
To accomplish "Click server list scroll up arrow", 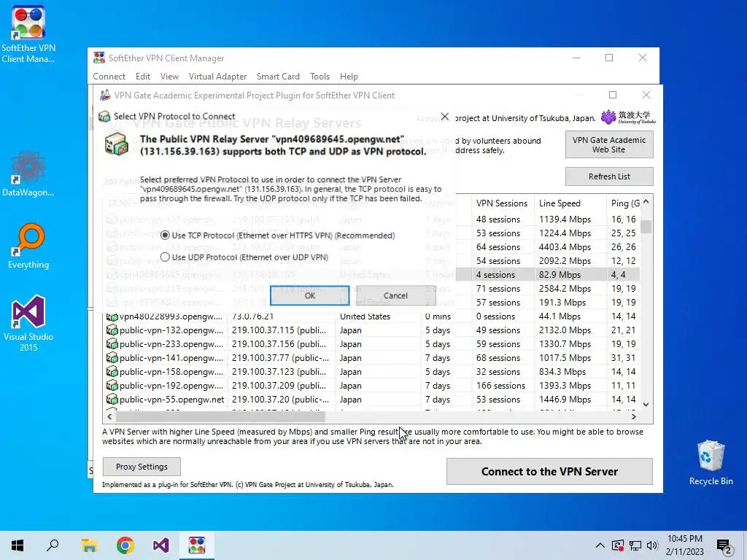I will pos(646,201).
